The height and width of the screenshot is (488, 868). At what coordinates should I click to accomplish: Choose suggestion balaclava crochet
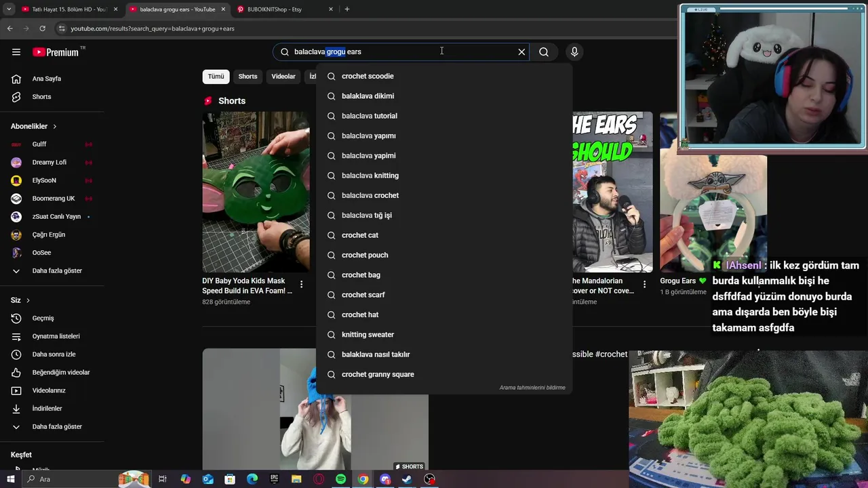(x=444, y=195)
